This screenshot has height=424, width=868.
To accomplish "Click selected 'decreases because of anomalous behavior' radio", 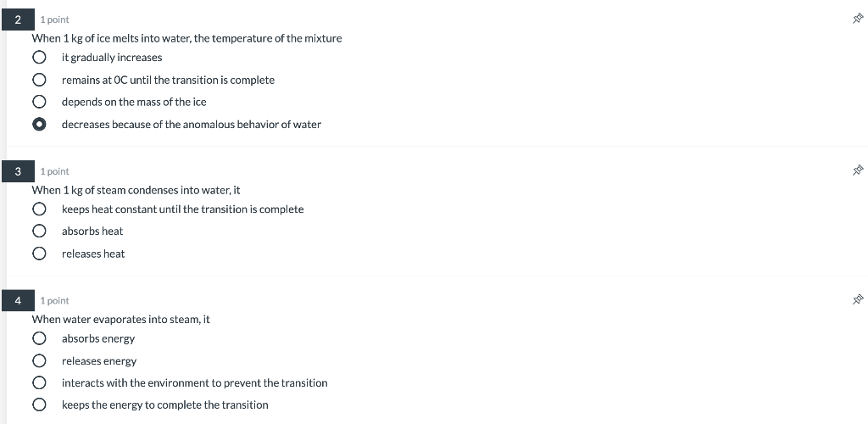I will [x=39, y=124].
